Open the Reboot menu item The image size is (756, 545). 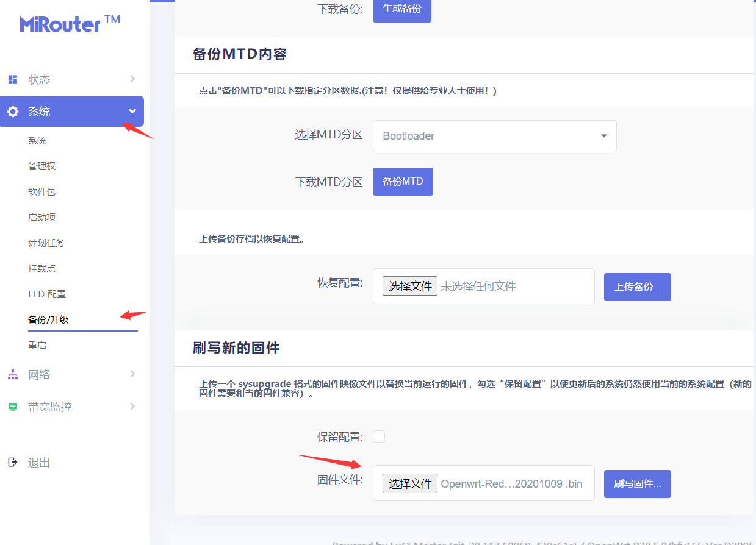(x=37, y=346)
